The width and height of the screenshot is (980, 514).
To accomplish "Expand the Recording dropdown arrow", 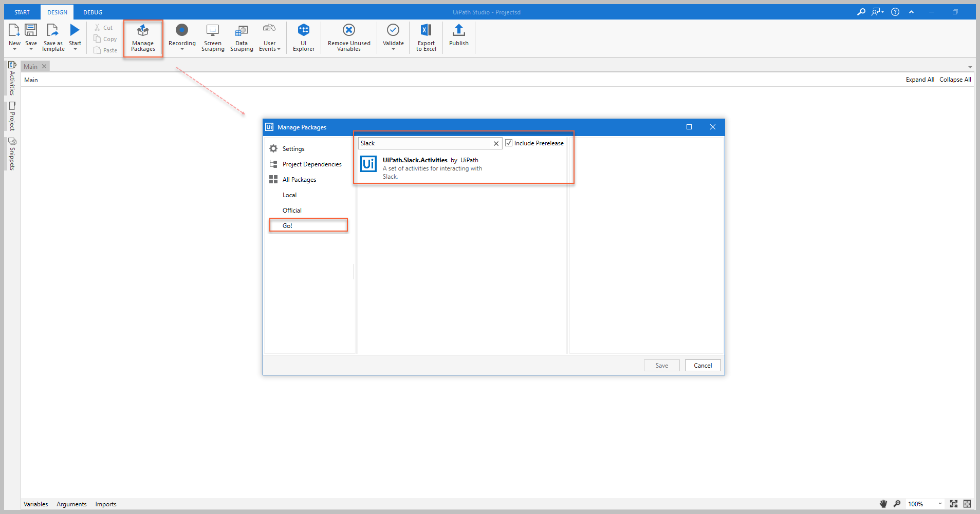I will click(182, 49).
